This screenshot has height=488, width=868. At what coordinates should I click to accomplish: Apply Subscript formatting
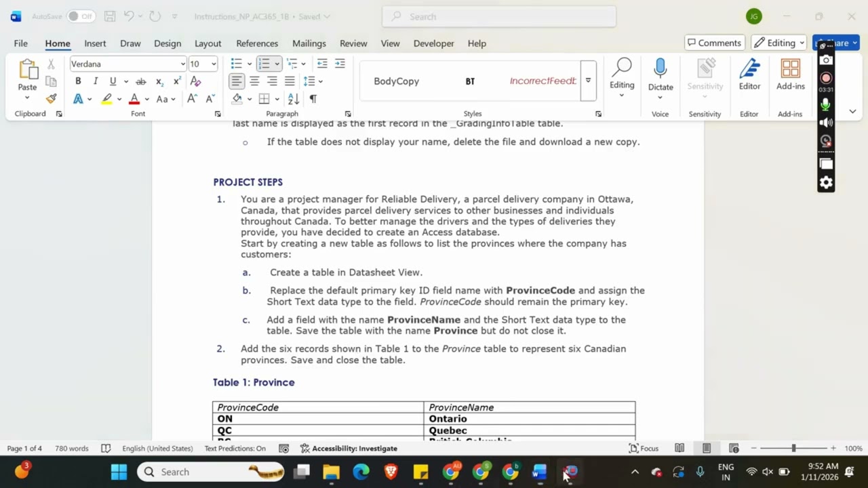tap(159, 81)
